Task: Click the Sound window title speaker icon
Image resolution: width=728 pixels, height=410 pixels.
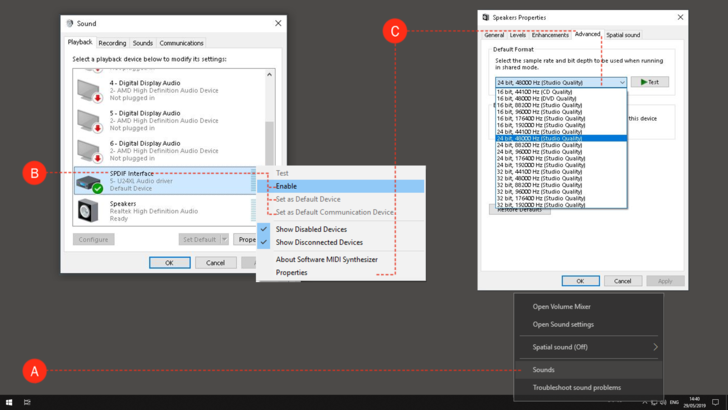Action: (x=70, y=23)
